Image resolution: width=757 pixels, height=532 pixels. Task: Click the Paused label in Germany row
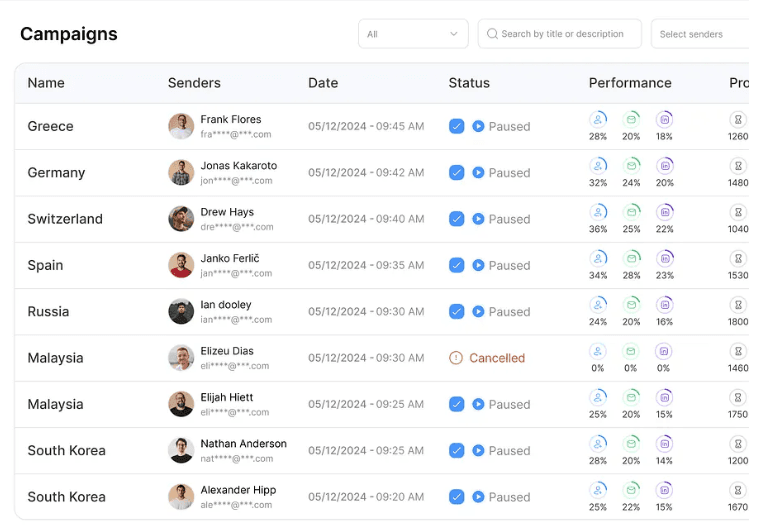509,172
